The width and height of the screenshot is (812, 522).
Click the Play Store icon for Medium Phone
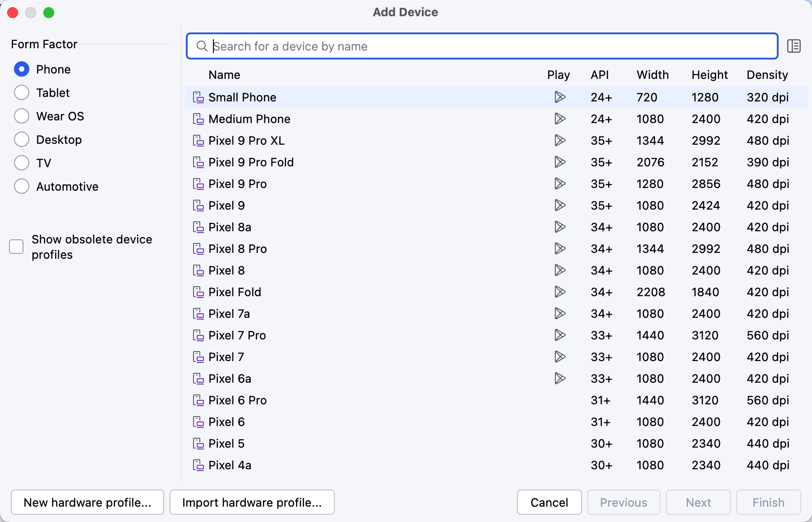560,119
